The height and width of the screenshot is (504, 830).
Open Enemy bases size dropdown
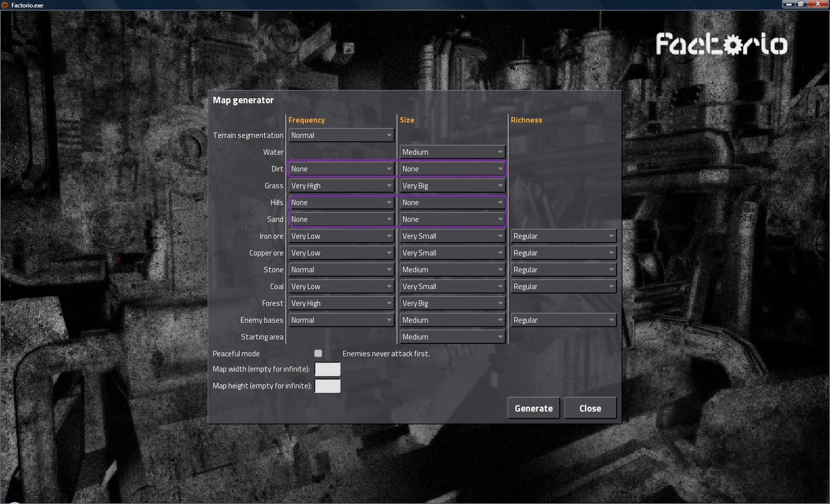click(453, 320)
